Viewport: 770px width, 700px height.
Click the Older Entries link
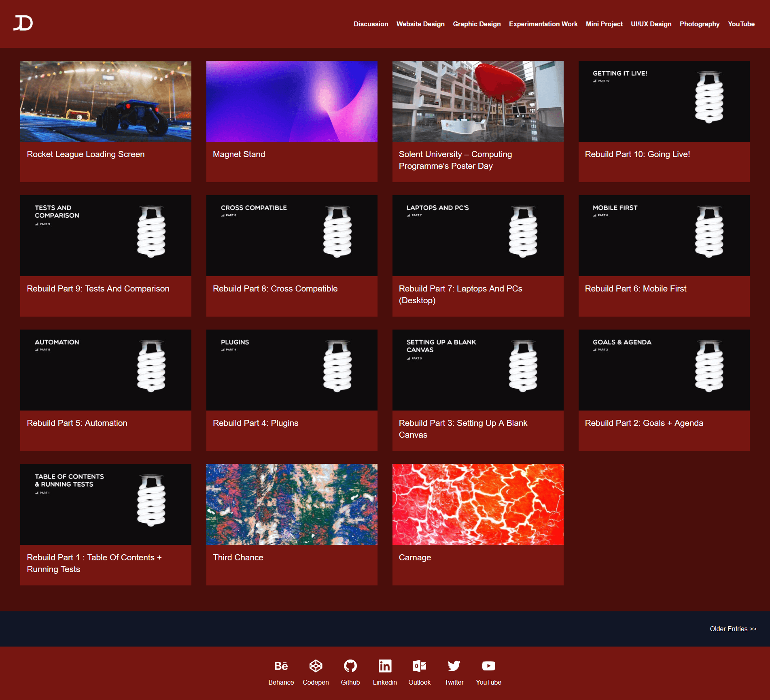click(x=733, y=629)
